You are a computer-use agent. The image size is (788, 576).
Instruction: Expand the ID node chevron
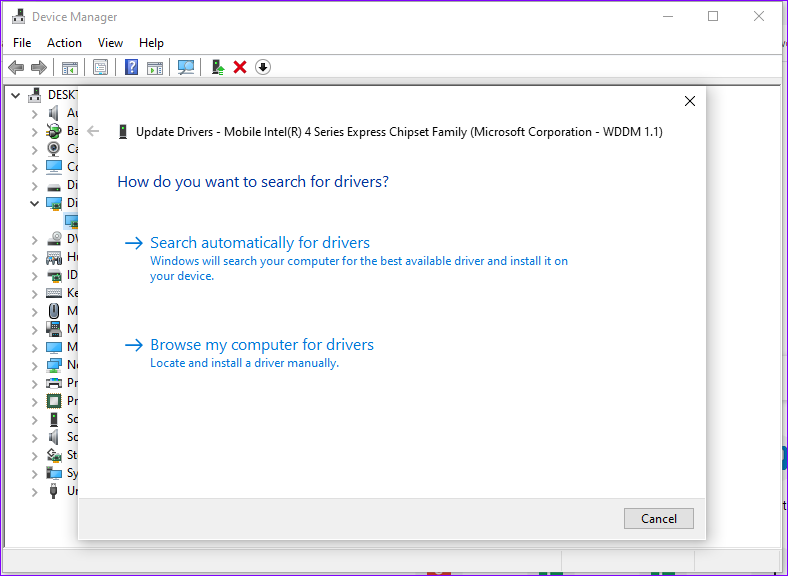(x=34, y=276)
